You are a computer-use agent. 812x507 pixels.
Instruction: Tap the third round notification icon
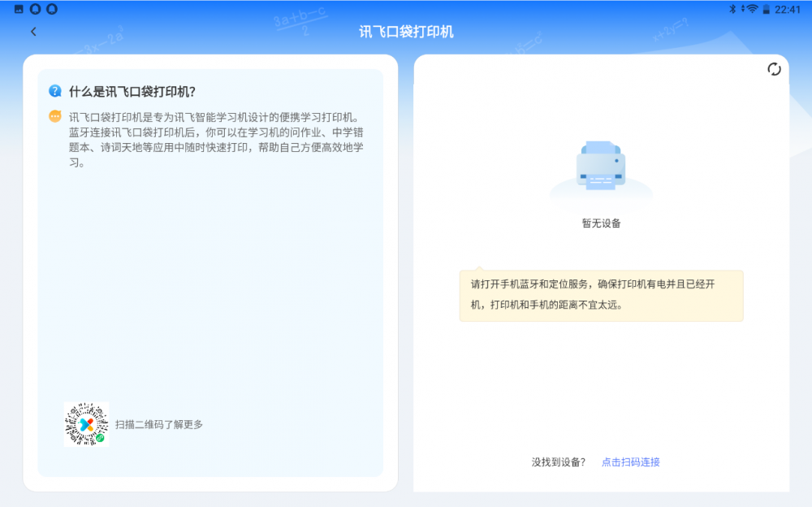tap(52, 9)
